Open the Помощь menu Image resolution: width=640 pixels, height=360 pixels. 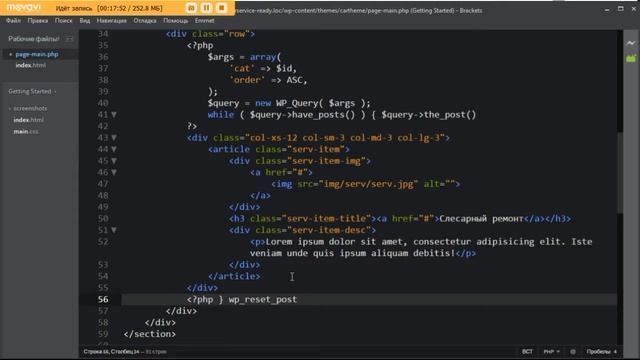(x=176, y=20)
